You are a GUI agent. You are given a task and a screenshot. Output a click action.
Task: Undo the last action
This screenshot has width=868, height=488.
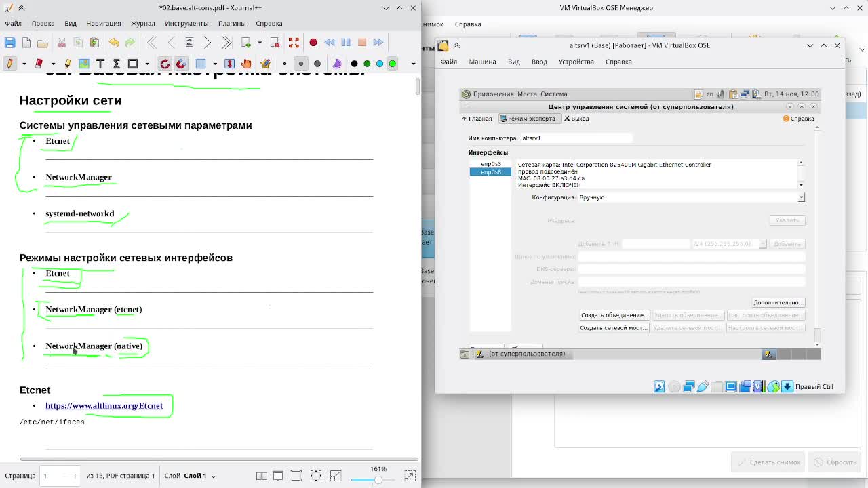click(113, 43)
